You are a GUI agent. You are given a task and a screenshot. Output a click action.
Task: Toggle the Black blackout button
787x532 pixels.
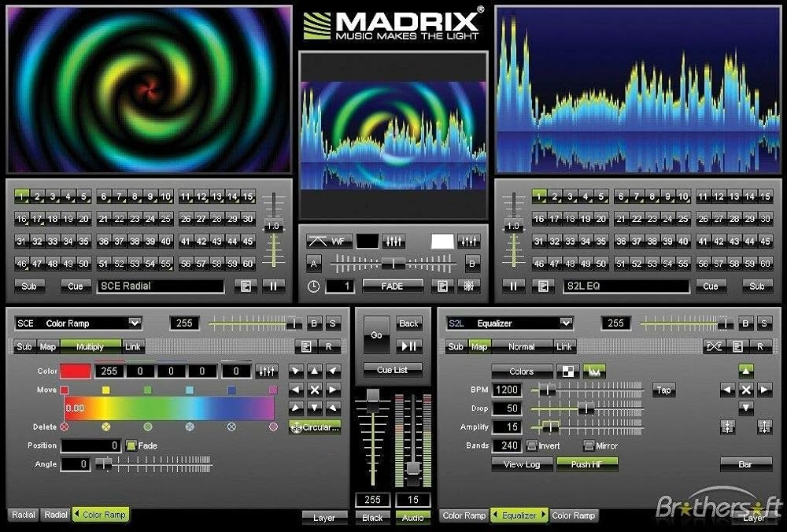point(372,518)
